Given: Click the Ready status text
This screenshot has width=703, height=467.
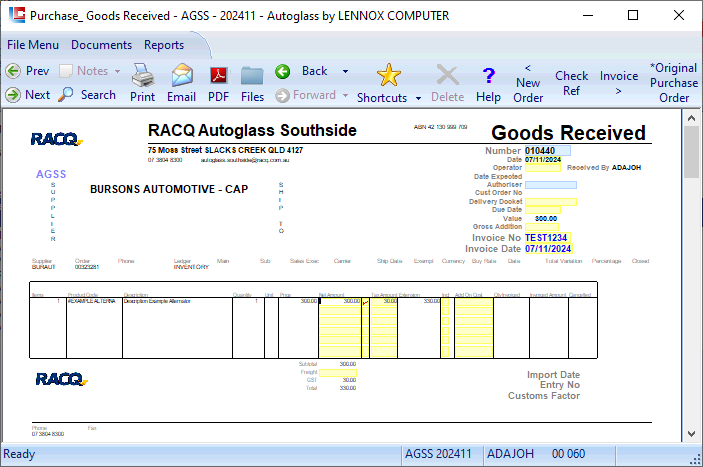Looking at the screenshot, I should 19,454.
